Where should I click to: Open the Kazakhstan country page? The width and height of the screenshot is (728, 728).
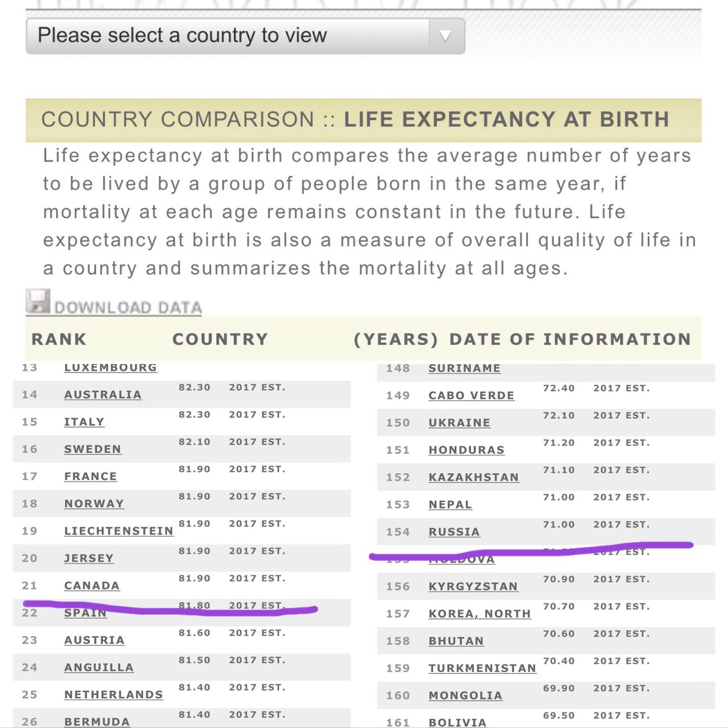pos(473,478)
